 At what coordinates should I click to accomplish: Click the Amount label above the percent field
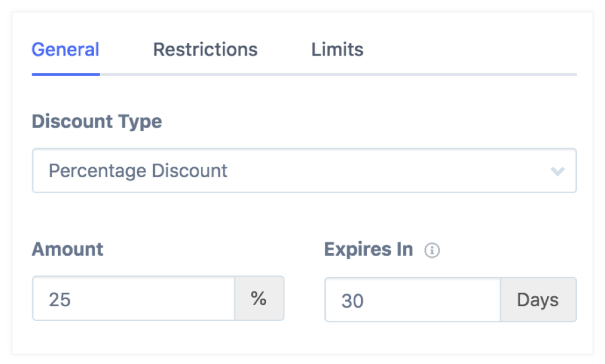coord(67,249)
